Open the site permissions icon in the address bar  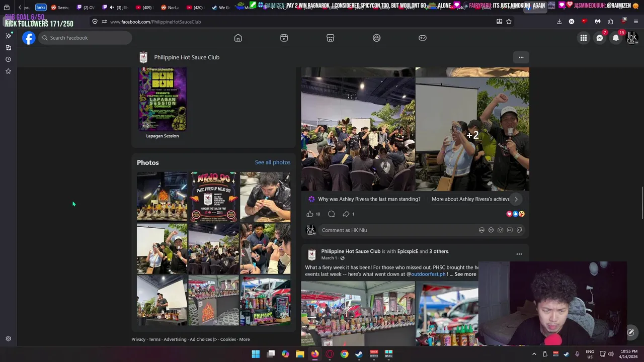(x=104, y=22)
